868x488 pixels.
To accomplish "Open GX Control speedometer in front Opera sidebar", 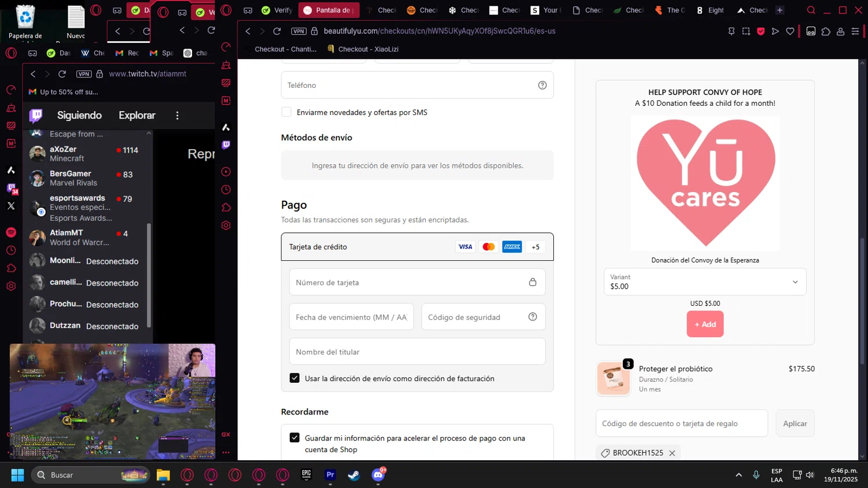I will pos(226,47).
